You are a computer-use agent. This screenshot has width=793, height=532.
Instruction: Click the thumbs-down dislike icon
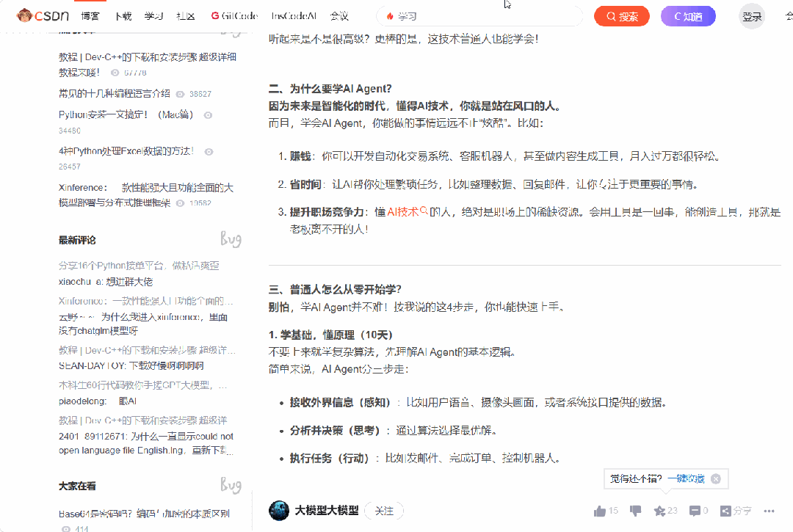coord(634,511)
